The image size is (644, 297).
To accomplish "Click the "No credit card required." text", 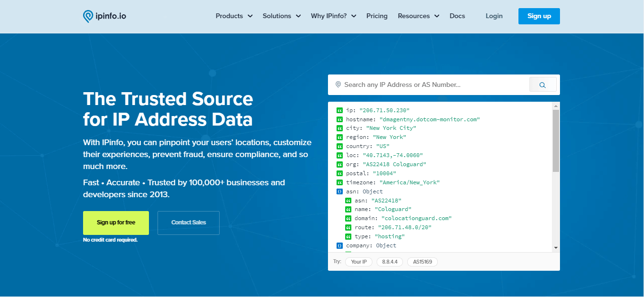I will tap(110, 240).
